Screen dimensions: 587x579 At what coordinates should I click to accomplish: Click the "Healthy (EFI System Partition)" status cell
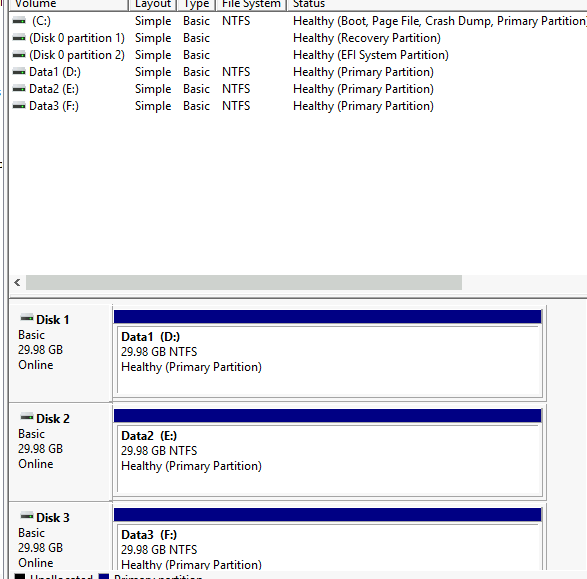[x=371, y=55]
